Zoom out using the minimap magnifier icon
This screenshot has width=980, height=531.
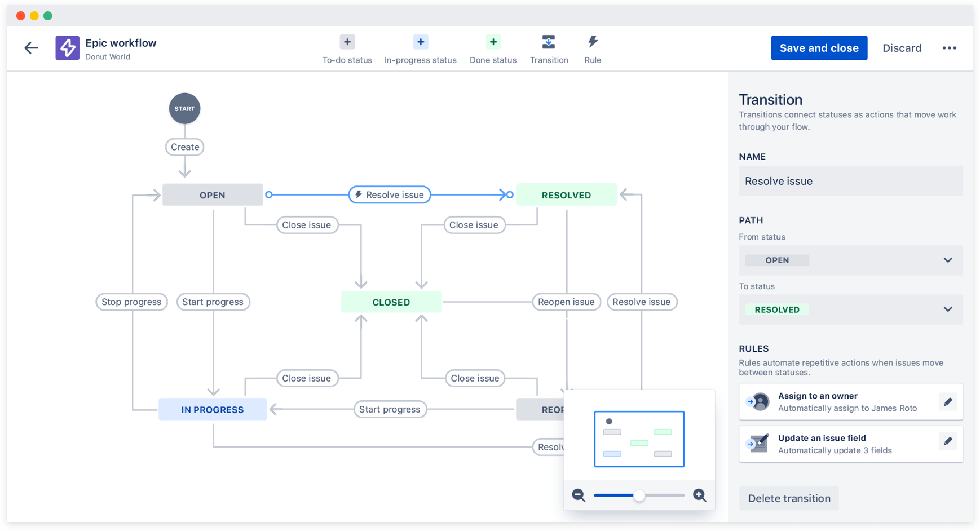click(579, 495)
